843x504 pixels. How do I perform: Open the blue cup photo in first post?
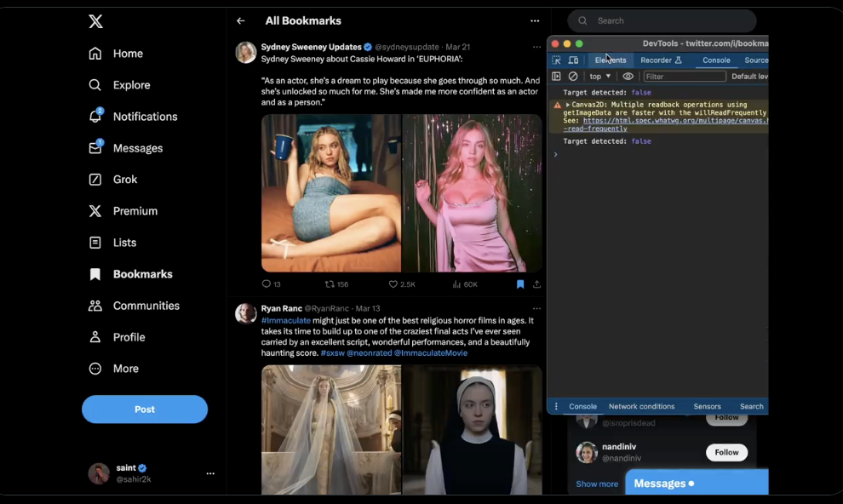point(331,193)
